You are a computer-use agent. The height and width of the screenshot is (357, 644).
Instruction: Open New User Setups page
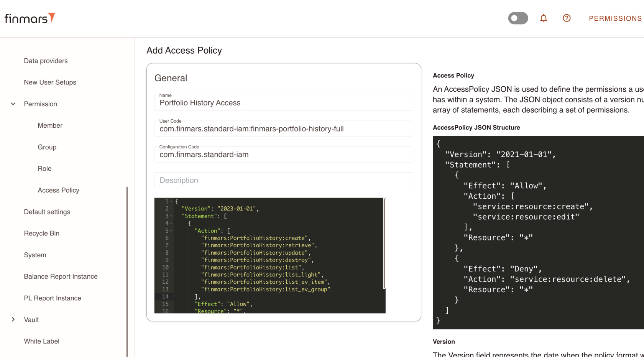click(x=50, y=82)
